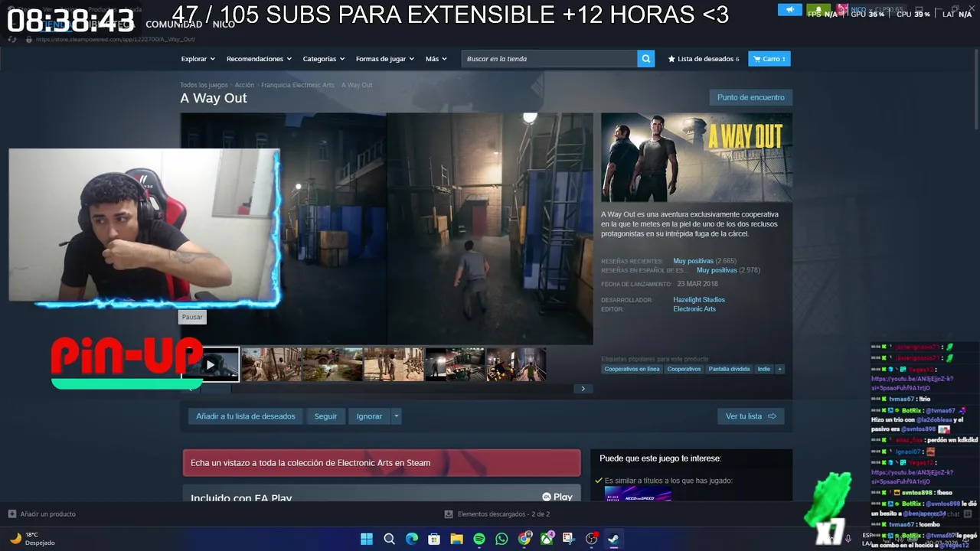Select Pantalla dividida tag
Image resolution: width=980 pixels, height=551 pixels.
pos(729,369)
